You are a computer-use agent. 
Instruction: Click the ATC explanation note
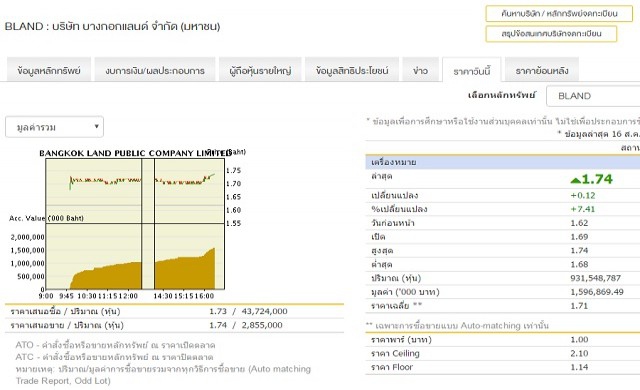click(x=114, y=357)
